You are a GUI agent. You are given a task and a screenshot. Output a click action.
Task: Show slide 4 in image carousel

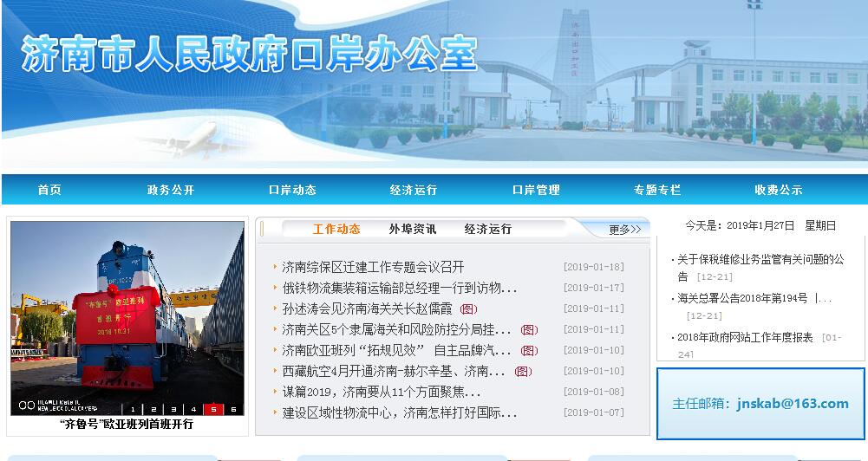[193, 409]
